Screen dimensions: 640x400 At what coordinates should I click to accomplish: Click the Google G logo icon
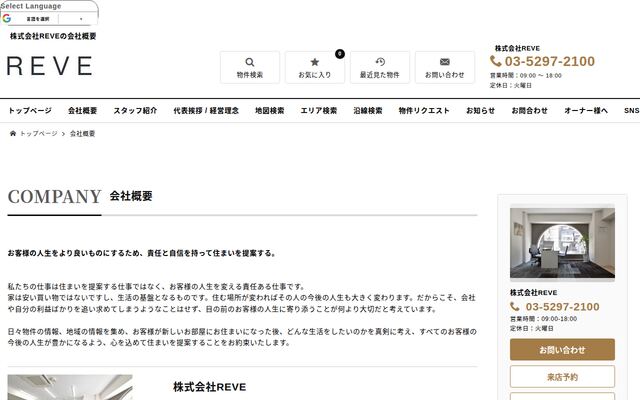[x=7, y=19]
